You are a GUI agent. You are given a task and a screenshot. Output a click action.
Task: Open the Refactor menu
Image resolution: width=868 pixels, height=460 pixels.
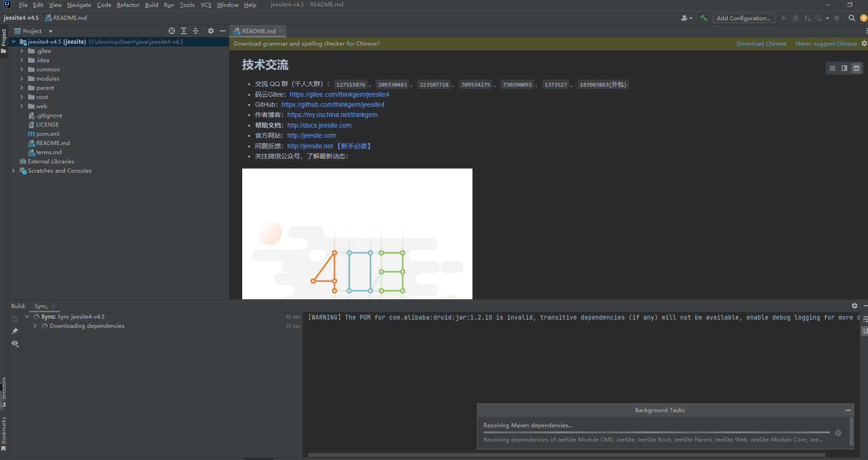128,5
